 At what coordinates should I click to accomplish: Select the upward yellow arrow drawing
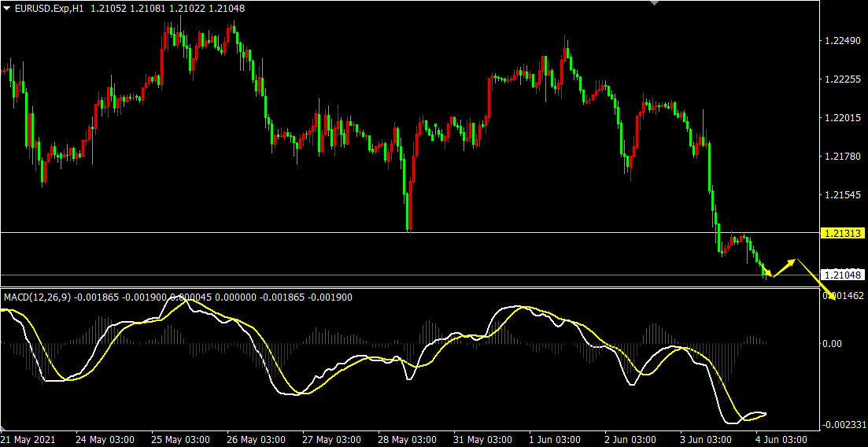[x=786, y=268]
